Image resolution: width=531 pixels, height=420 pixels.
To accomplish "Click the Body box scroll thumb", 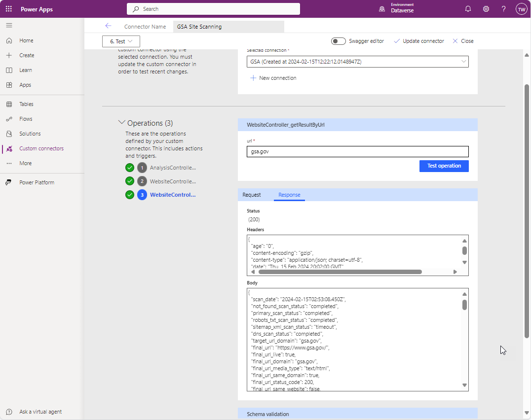I will pyautogui.click(x=465, y=305).
